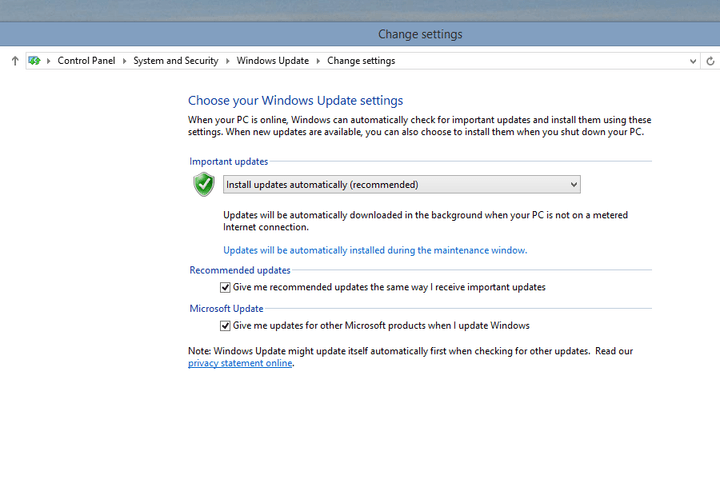This screenshot has height=479, width=720.
Task: Uncheck Give me recommended updates checkbox
Action: pyautogui.click(x=225, y=287)
